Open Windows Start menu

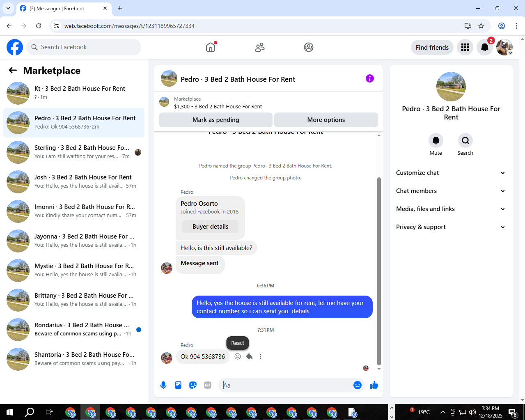pos(10,412)
